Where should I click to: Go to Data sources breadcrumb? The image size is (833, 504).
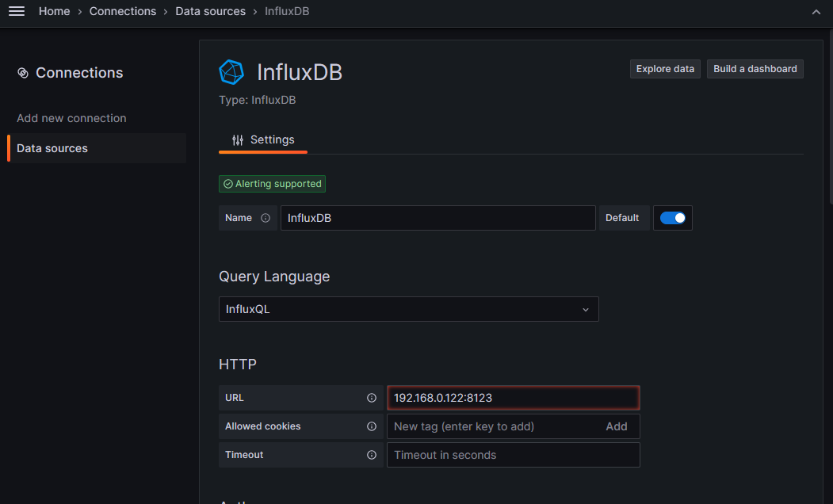(x=210, y=11)
